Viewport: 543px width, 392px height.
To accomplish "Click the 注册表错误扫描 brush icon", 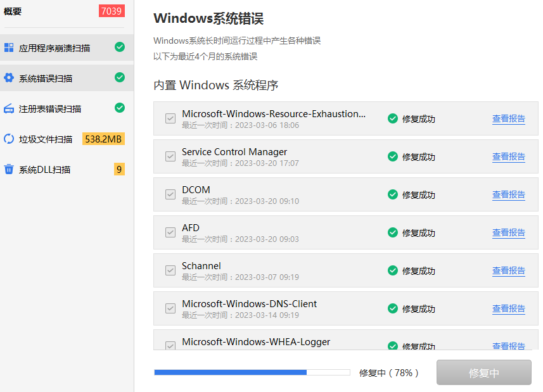I will coord(9,108).
